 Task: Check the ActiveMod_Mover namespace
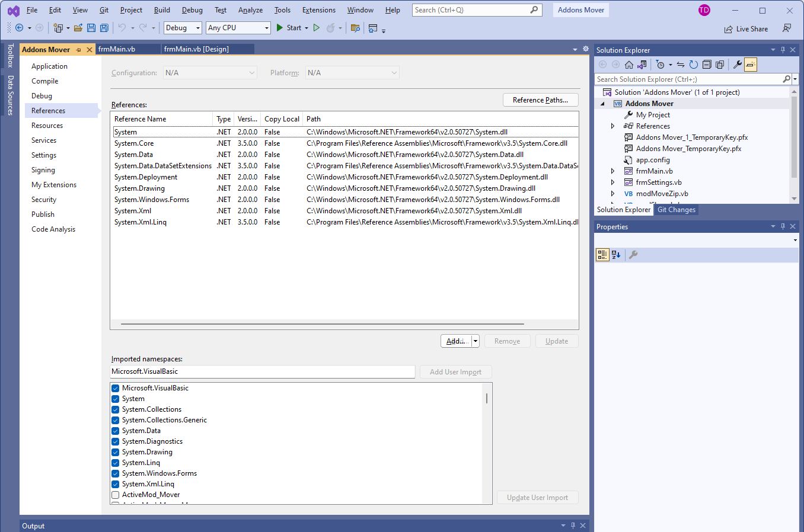pos(116,495)
